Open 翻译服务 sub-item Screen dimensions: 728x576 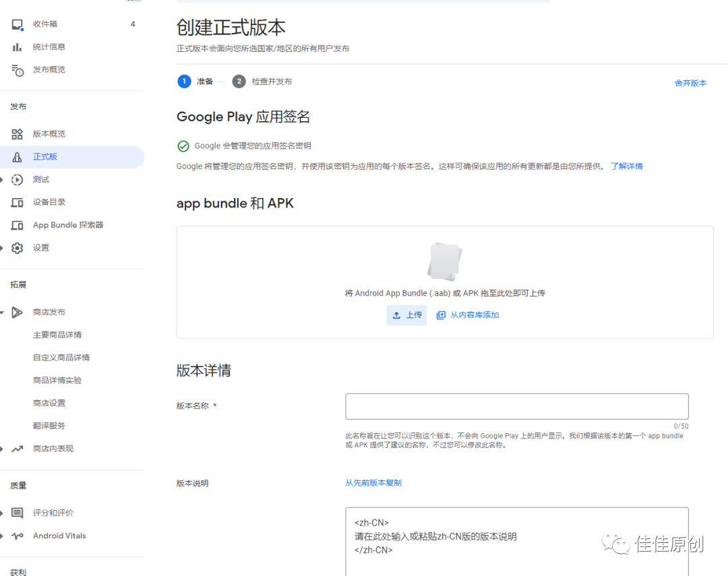[x=49, y=426]
